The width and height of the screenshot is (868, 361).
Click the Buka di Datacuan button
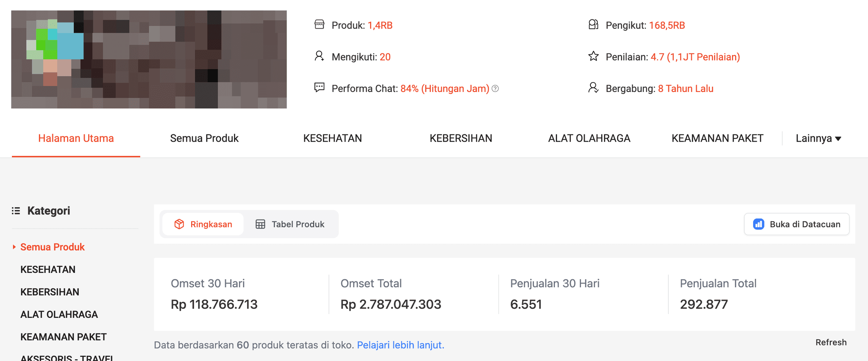click(797, 224)
